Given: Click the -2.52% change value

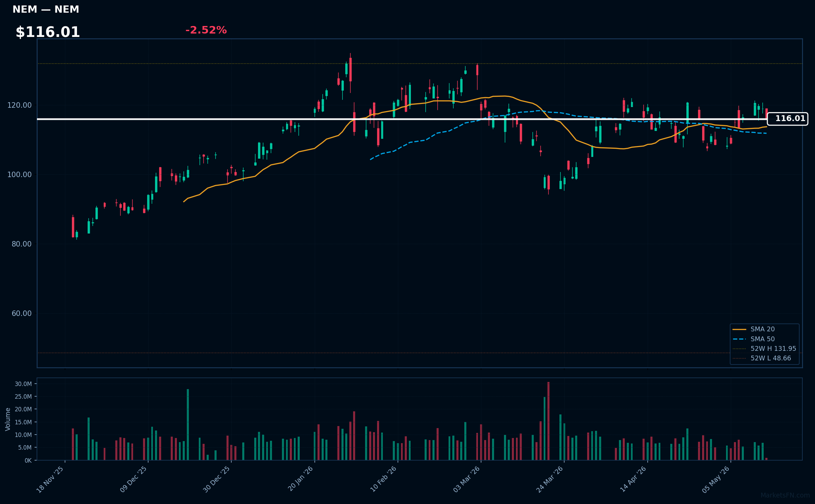Looking at the screenshot, I should coord(206,30).
